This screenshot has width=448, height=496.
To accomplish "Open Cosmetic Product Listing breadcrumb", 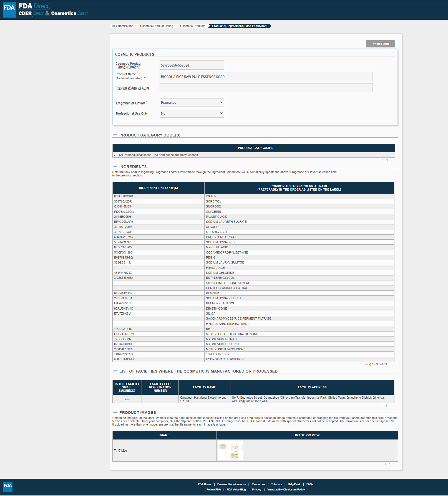I will (x=157, y=26).
